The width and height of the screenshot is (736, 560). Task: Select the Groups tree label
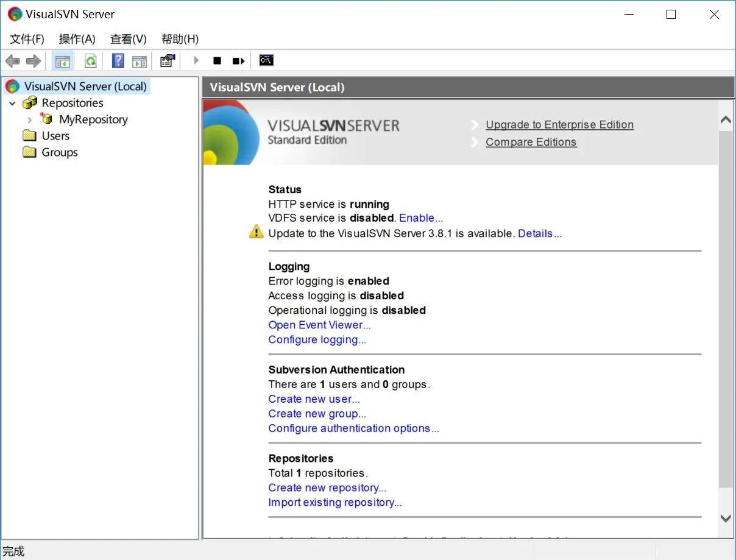coord(60,152)
